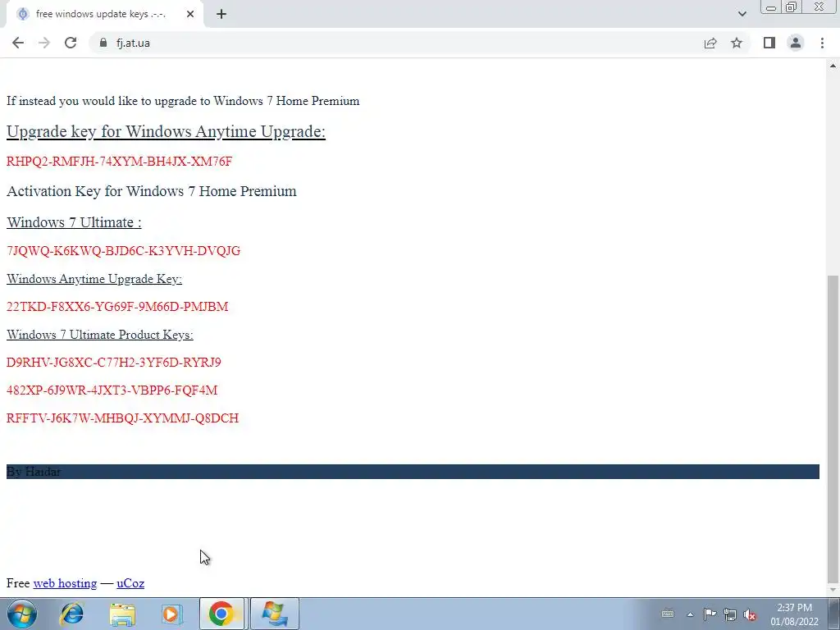Open a new tab with plus button

(221, 15)
